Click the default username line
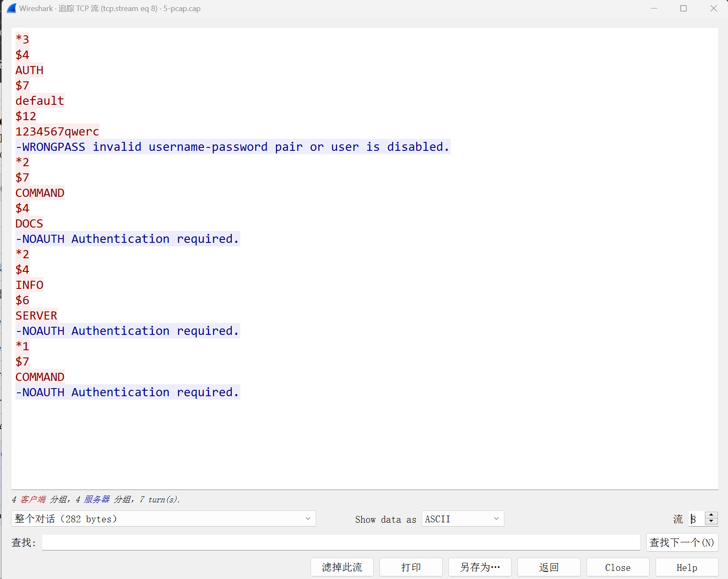 (40, 101)
